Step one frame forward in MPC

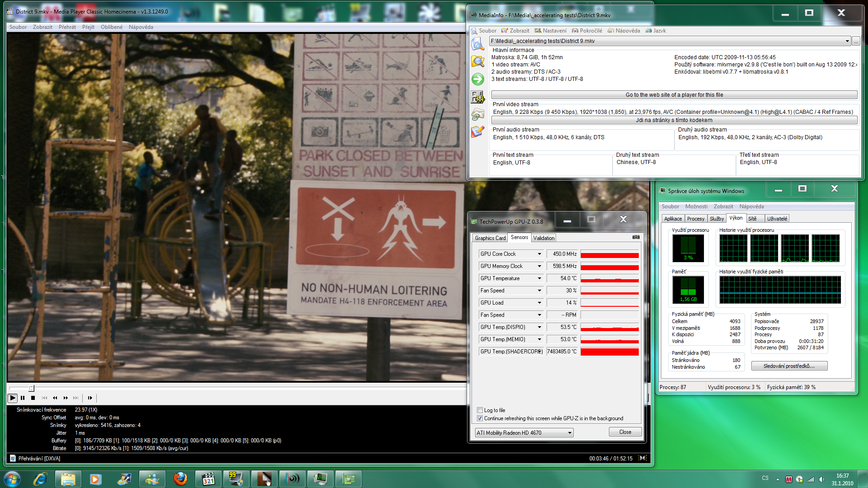tap(90, 398)
